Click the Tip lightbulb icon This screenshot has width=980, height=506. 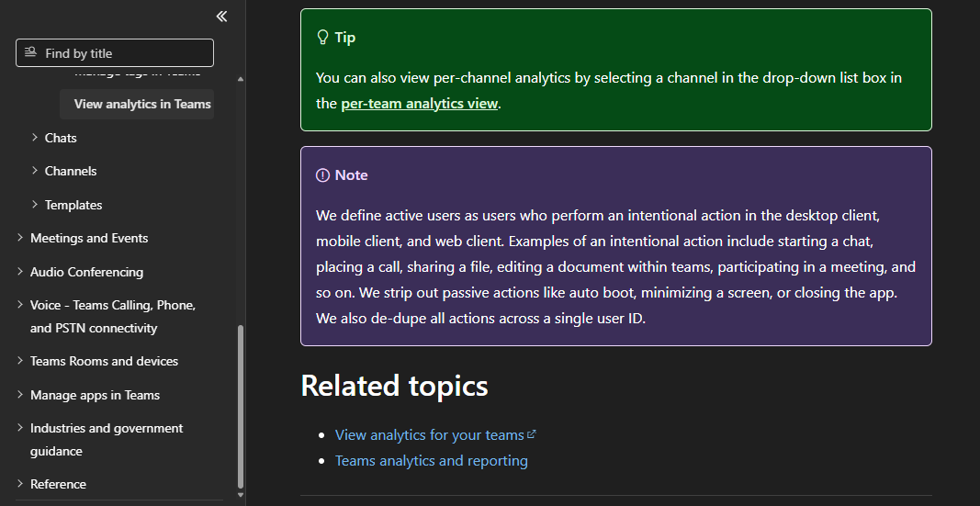(x=322, y=38)
